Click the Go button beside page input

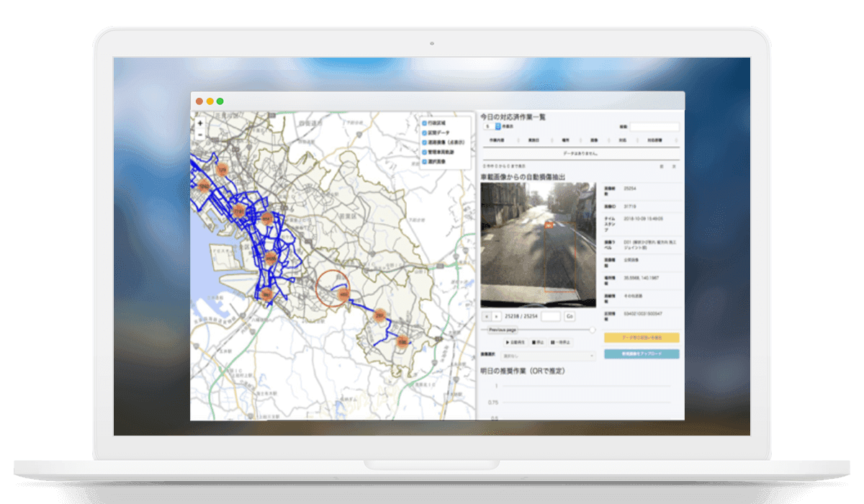point(570,316)
